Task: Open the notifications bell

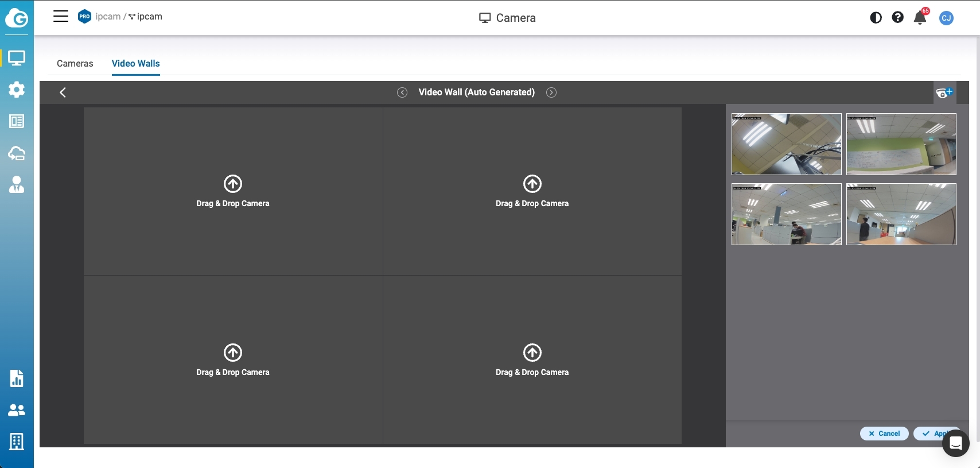Action: (x=920, y=18)
